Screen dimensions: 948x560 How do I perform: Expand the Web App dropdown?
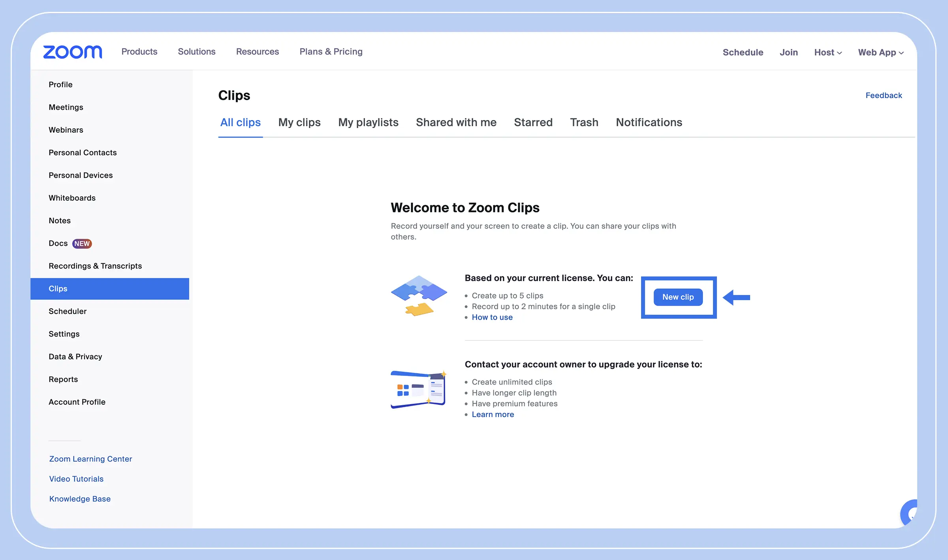[880, 53]
